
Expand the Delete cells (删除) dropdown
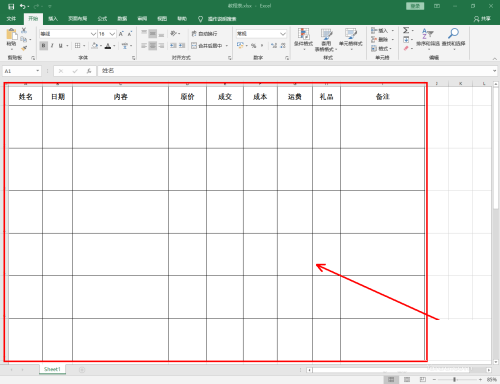(393, 40)
